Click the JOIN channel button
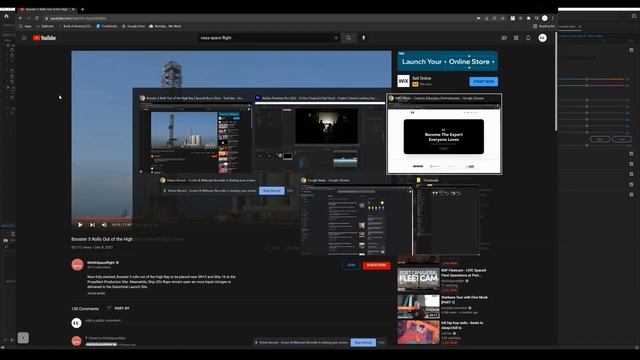The image size is (640, 360). [x=351, y=265]
